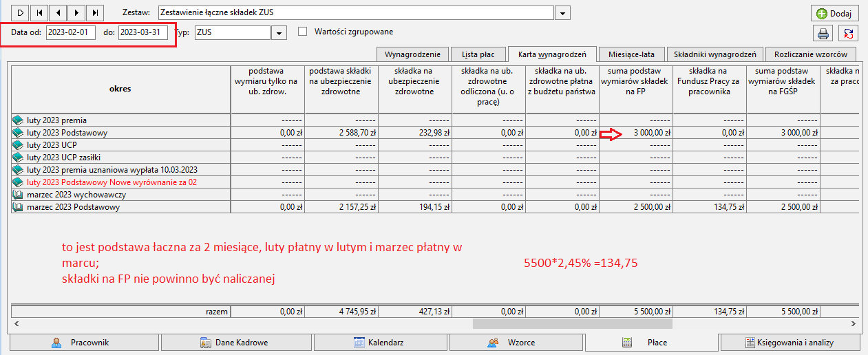Open the Miesiące-lata tab
The height and width of the screenshot is (355, 868).
coord(632,54)
